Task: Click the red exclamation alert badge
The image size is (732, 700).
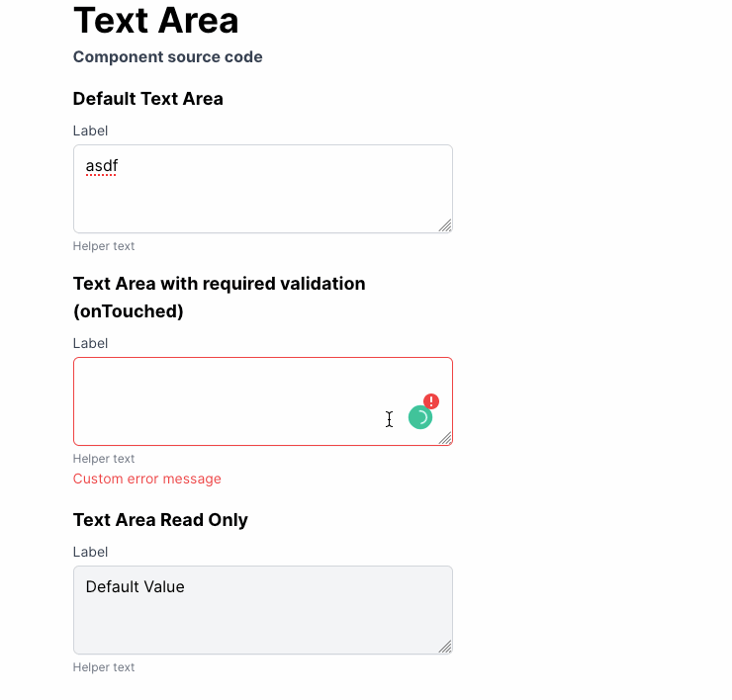Action: coord(431,401)
